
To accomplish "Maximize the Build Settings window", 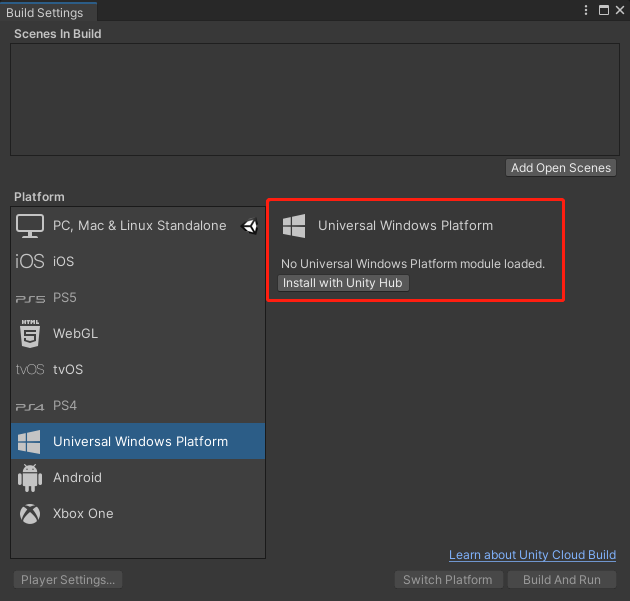I will point(604,10).
